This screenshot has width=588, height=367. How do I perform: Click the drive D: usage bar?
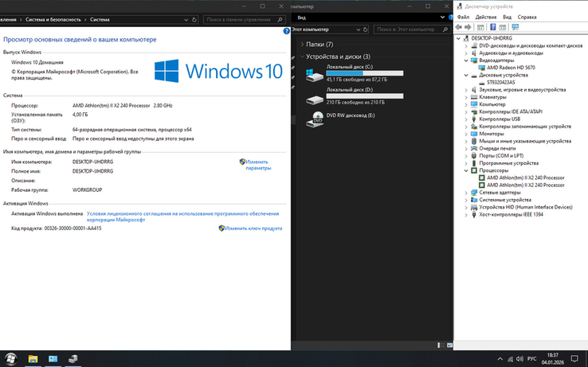[365, 96]
